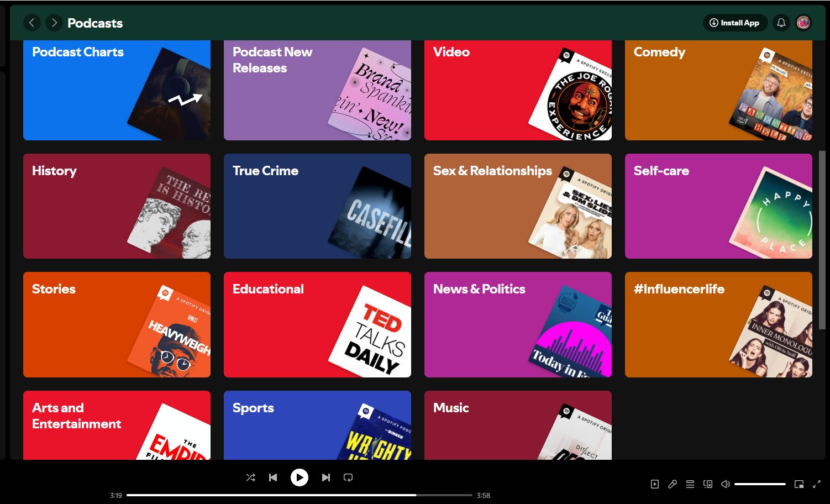
Task: Open the Now Playing view icon
Action: (655, 484)
